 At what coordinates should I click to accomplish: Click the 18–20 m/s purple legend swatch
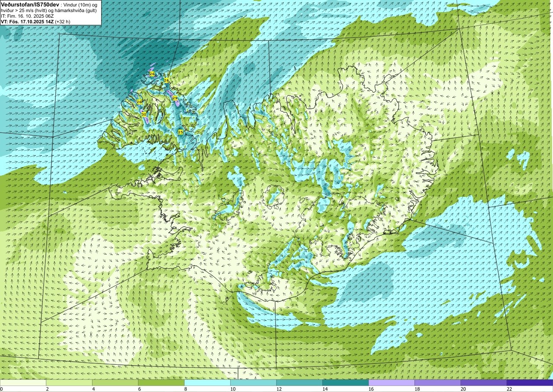[x=438, y=383]
